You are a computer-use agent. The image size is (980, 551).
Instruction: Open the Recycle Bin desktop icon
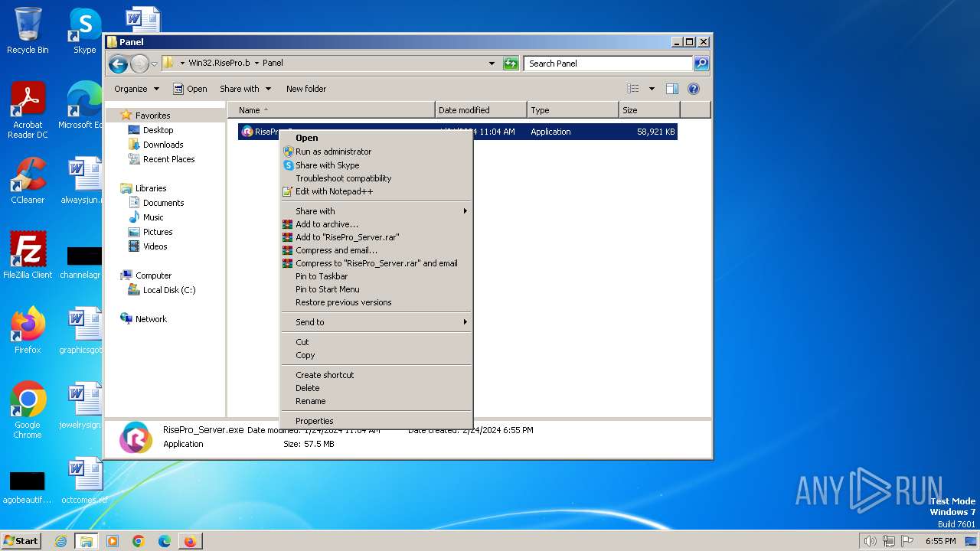coord(28,31)
